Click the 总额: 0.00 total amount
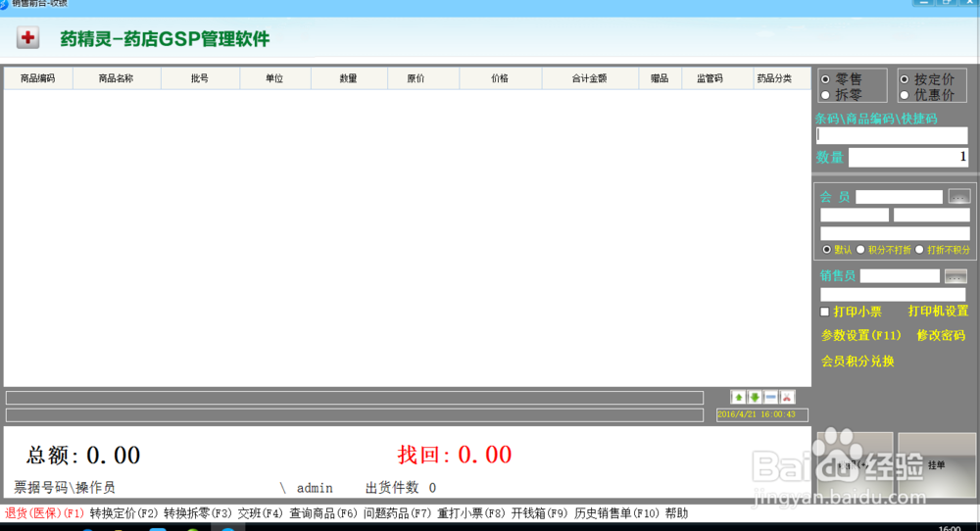The image size is (980, 531). [83, 456]
